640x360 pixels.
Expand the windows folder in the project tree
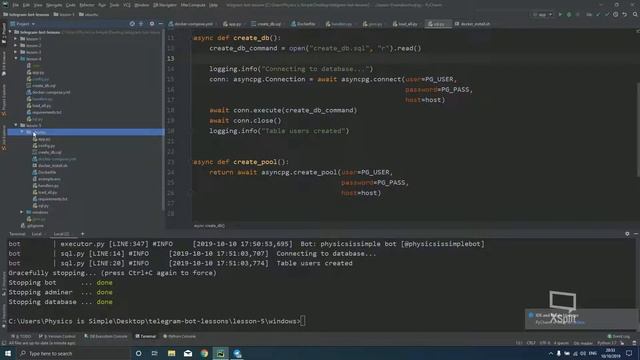point(22,212)
